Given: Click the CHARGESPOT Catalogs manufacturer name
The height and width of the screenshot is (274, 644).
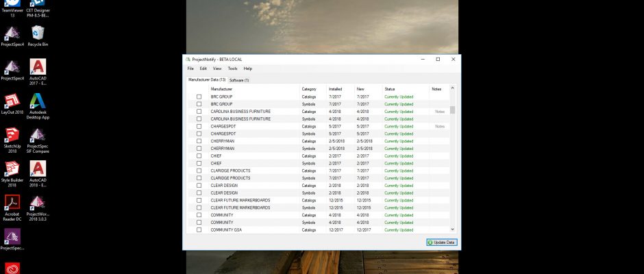Looking at the screenshot, I should click(x=223, y=127).
